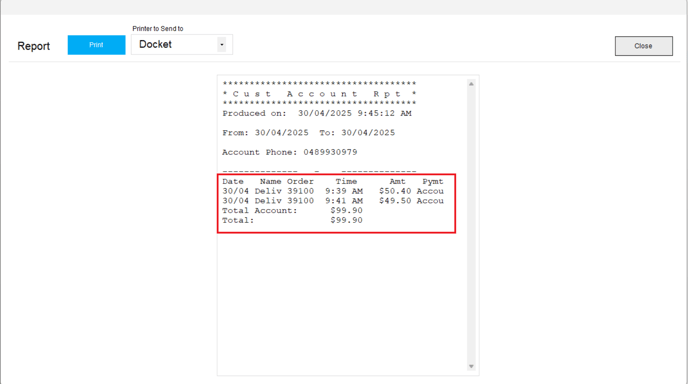Image resolution: width=688 pixels, height=384 pixels.
Task: Click the report scrollbar up arrow
Action: 471,84
